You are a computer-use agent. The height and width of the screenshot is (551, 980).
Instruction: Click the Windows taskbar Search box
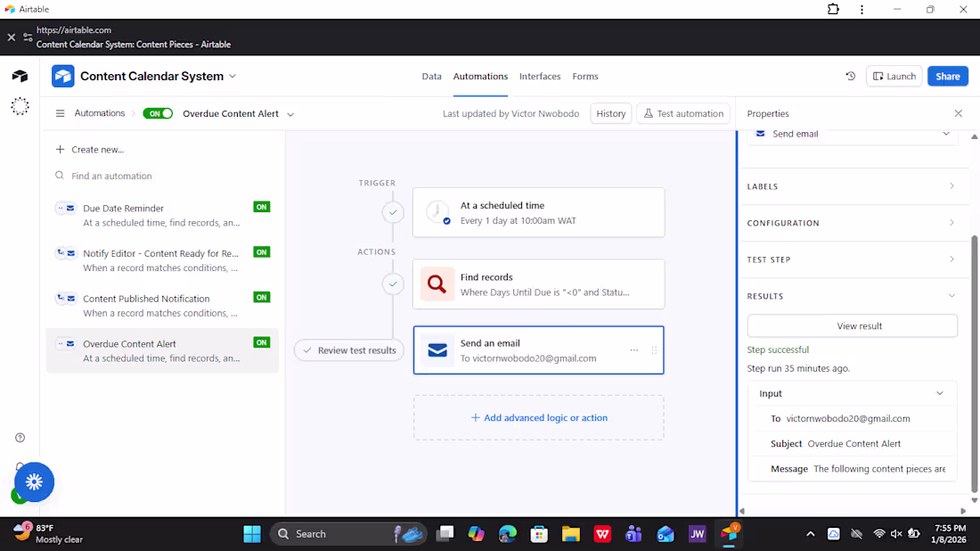[x=348, y=534]
